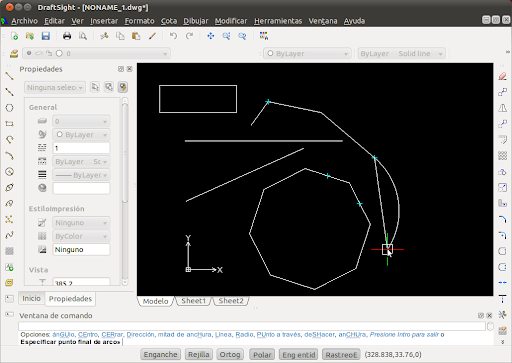Screen dimensions: 512x363
Task: Click the Match Properties brush icon
Action: pyautogui.click(x=152, y=36)
